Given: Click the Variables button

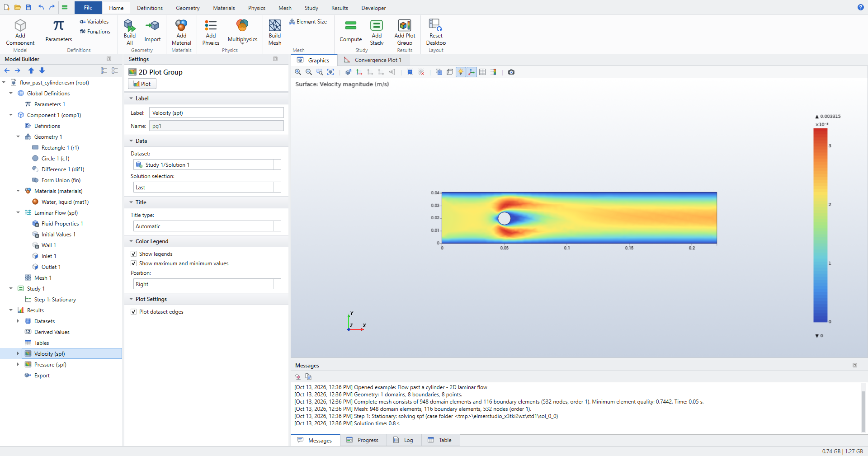Looking at the screenshot, I should (94, 22).
